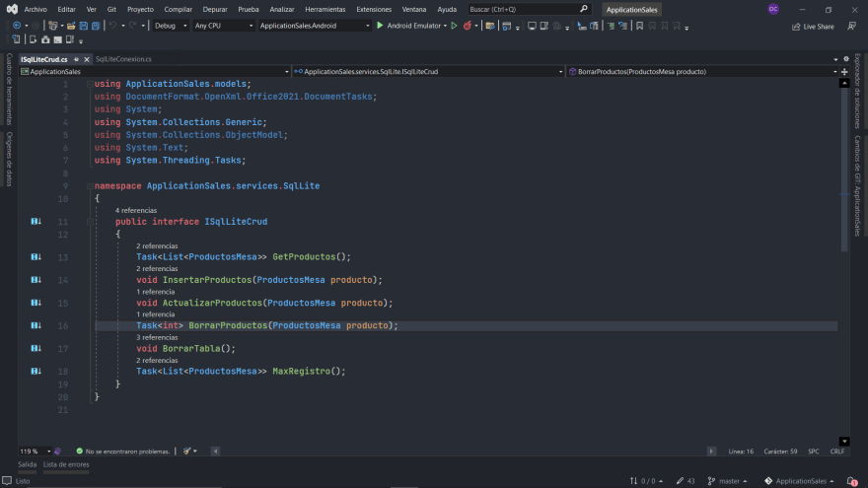Toggle pin on ISqlLiteCrud.cs tab
Screen dimensions: 868x488
[76, 59]
